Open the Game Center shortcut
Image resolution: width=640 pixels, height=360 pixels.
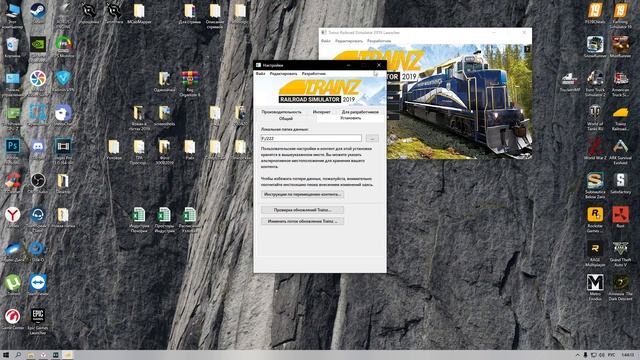12,318
